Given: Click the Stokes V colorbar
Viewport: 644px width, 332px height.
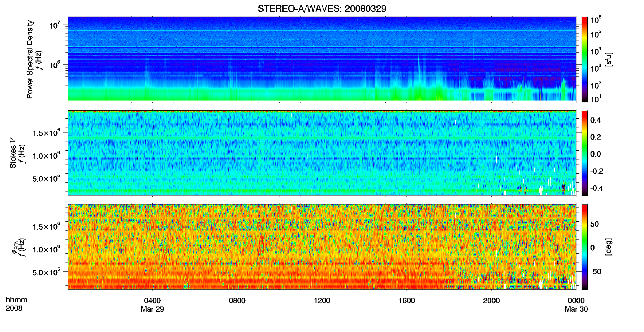Looking at the screenshot, I should tap(585, 153).
